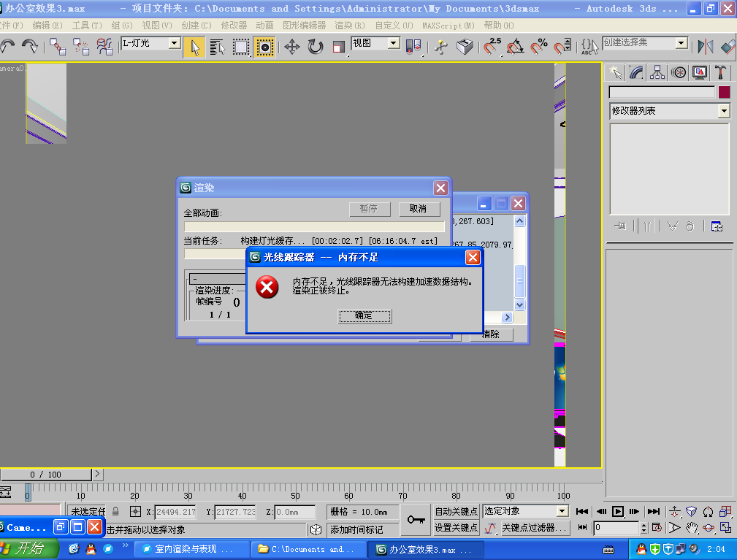The height and width of the screenshot is (560, 737).
Task: Toggle 自动关键点 auto key mode
Action: pyautogui.click(x=456, y=512)
